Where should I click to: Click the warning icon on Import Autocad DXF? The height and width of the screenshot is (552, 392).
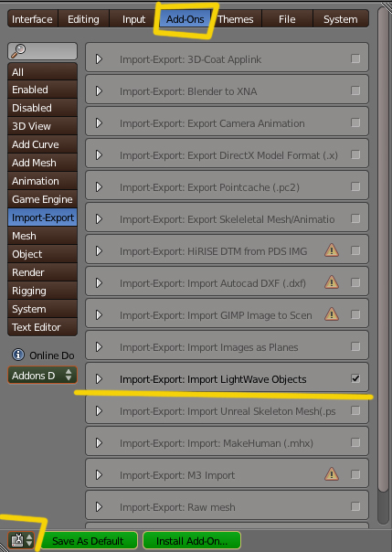point(332,282)
